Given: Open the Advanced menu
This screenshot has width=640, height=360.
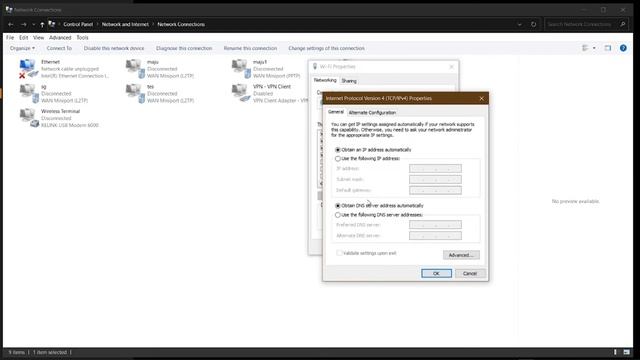Looking at the screenshot, I should click(60, 38).
